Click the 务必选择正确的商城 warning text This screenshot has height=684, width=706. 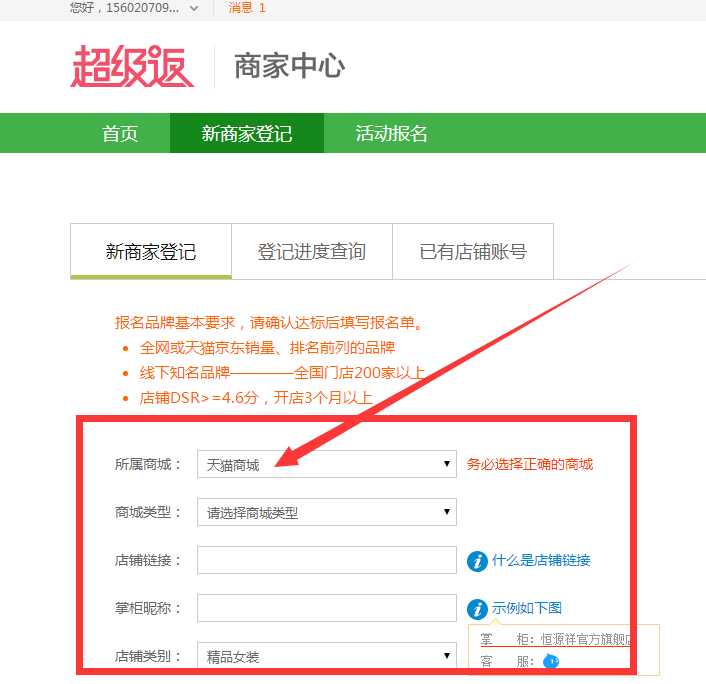(530, 464)
